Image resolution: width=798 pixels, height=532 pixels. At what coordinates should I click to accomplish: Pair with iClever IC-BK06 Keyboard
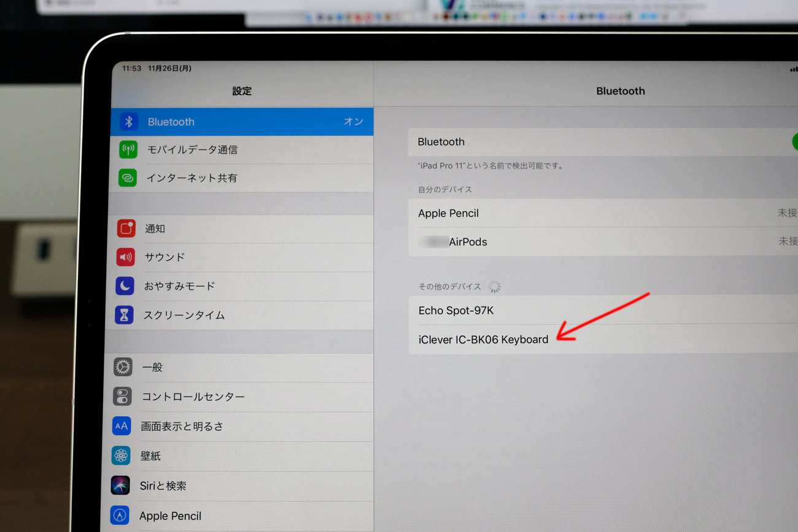tap(603, 339)
